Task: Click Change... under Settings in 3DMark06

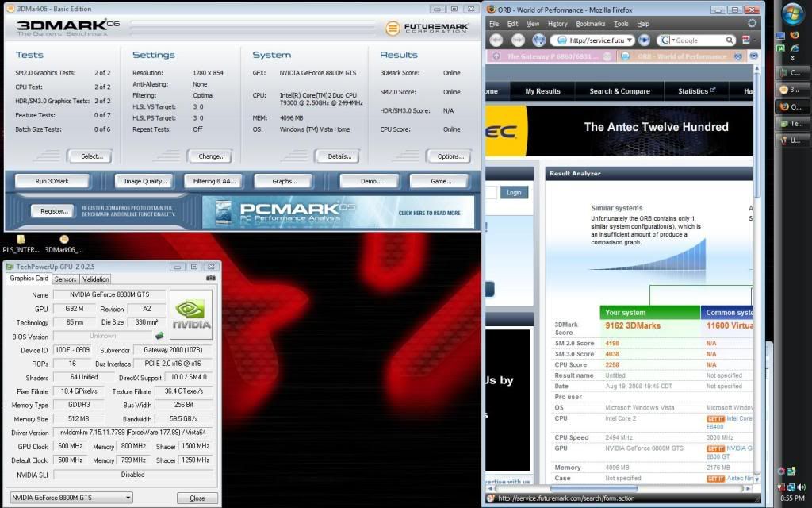Action: coord(209,156)
